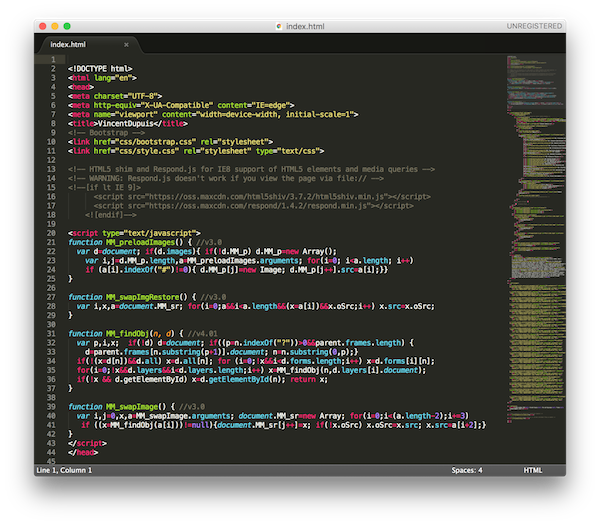
Task: Click function name MM_preloadImages
Action: coord(140,242)
